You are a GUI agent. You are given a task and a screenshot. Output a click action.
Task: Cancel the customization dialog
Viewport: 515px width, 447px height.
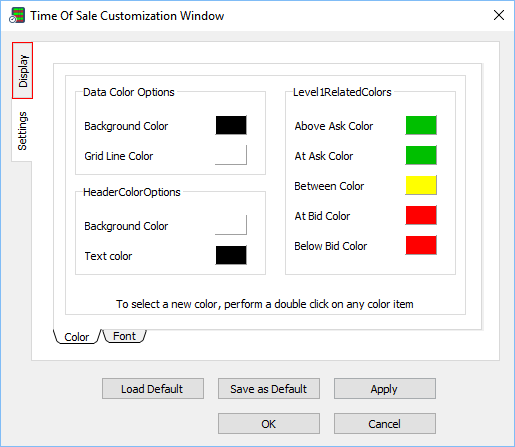point(385,424)
